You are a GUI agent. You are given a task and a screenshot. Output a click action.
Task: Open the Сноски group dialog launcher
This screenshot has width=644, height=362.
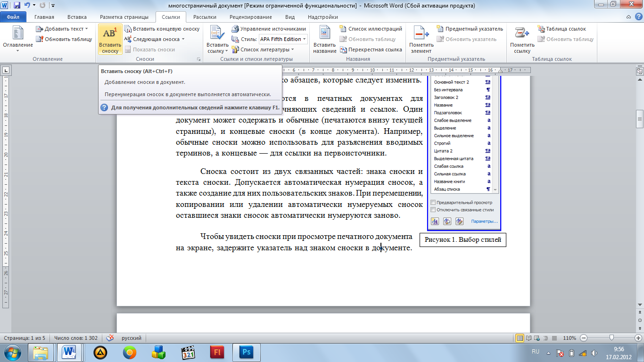point(198,59)
